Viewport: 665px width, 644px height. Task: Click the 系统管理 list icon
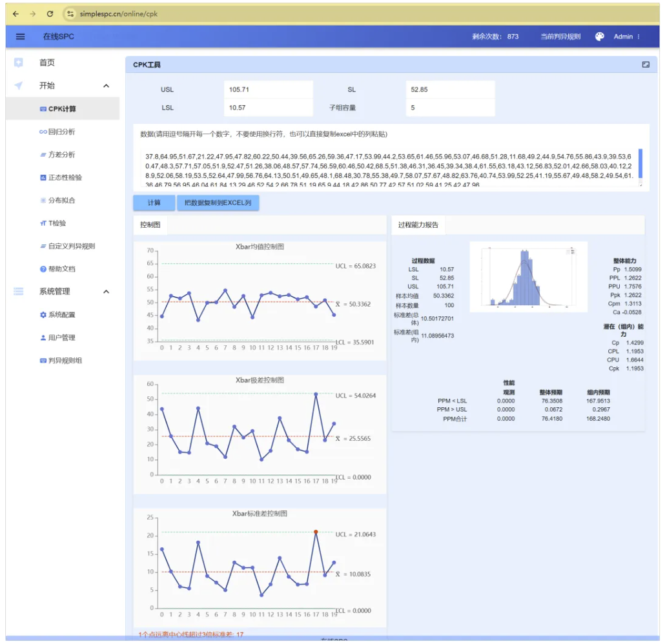[x=19, y=292]
